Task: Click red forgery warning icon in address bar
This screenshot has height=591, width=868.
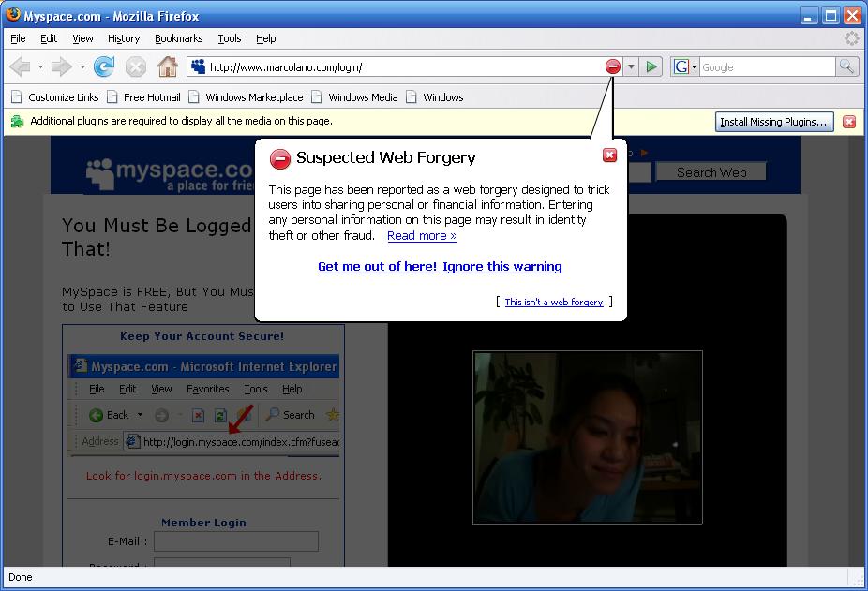Action: coord(613,66)
